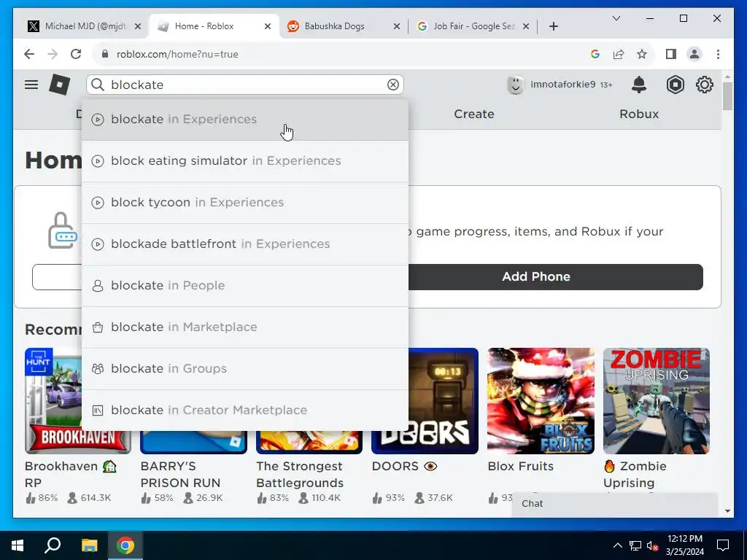Open Chrome's three-dot menu

pyautogui.click(x=718, y=54)
